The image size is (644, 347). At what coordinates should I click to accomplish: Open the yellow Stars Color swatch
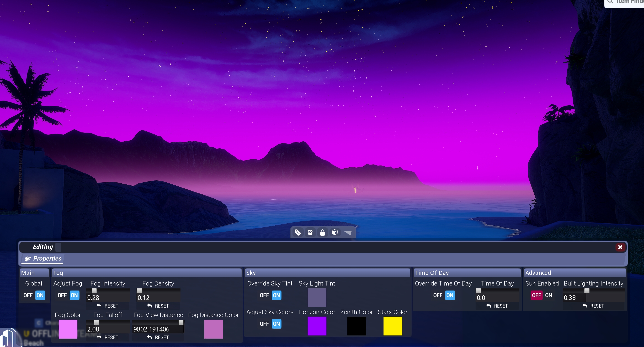click(x=393, y=326)
